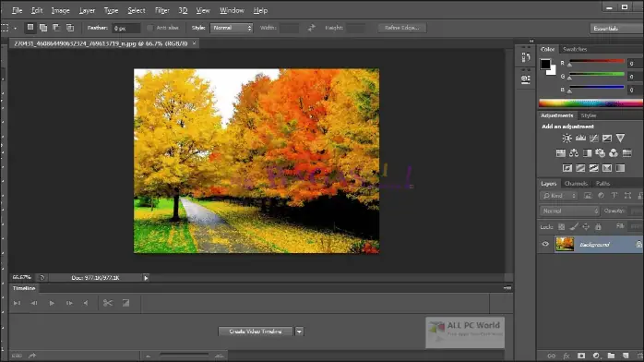Choose Add to selection mode icon
Screen dimensions: 644x362
[x=43, y=28]
